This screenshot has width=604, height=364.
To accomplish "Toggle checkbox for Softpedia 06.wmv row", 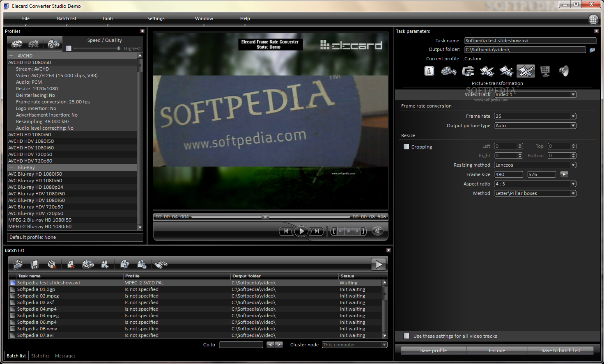I will click(x=13, y=329).
